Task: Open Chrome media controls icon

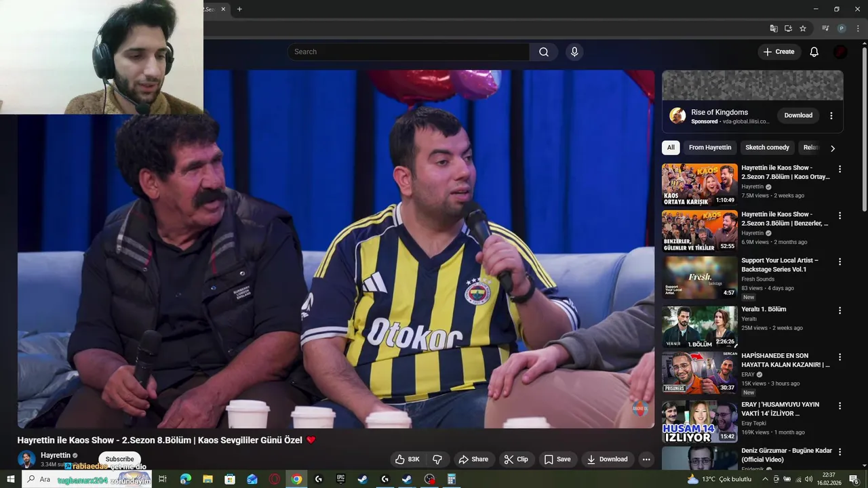Action: 825,28
